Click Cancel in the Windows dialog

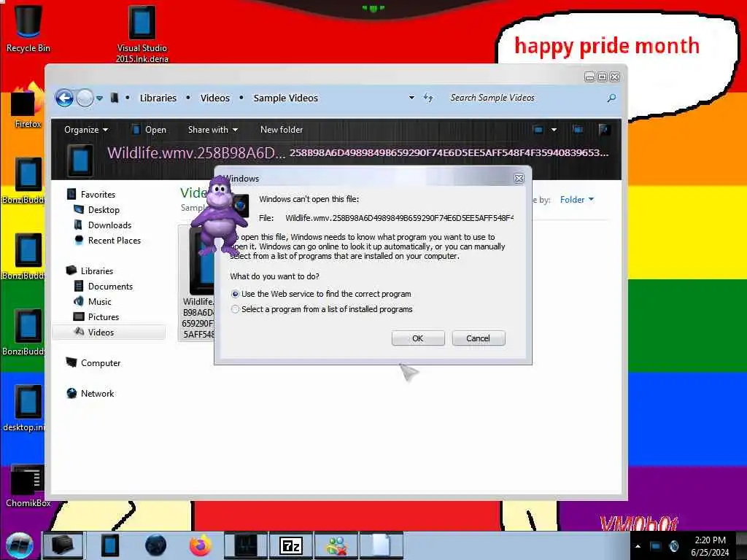(x=479, y=338)
